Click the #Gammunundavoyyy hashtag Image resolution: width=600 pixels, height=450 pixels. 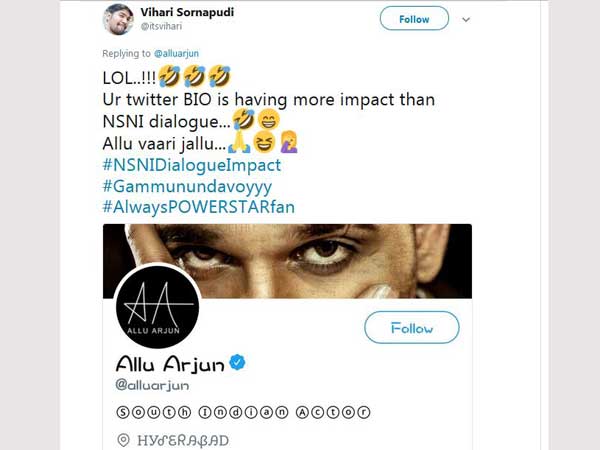click(x=187, y=185)
